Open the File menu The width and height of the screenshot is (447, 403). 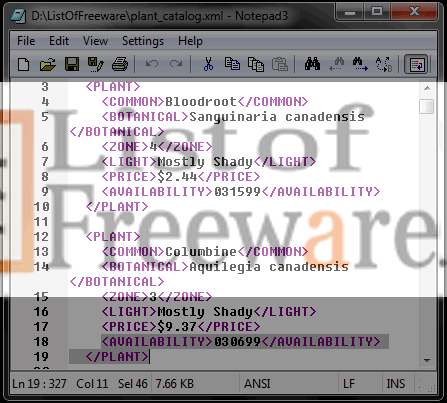pyautogui.click(x=26, y=41)
